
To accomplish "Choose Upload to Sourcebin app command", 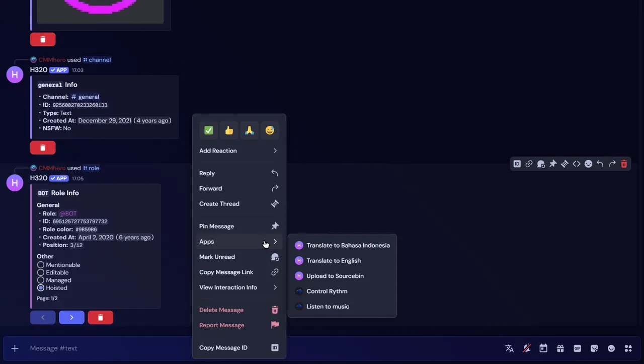I will (342, 276).
